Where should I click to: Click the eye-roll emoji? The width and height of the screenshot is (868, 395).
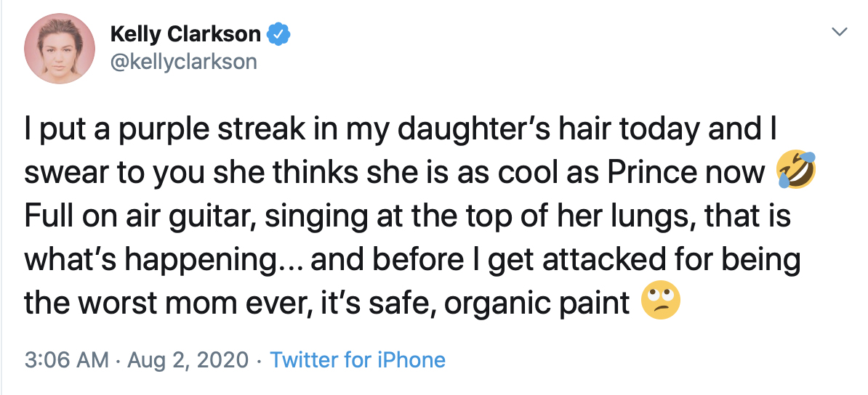pyautogui.click(x=661, y=304)
